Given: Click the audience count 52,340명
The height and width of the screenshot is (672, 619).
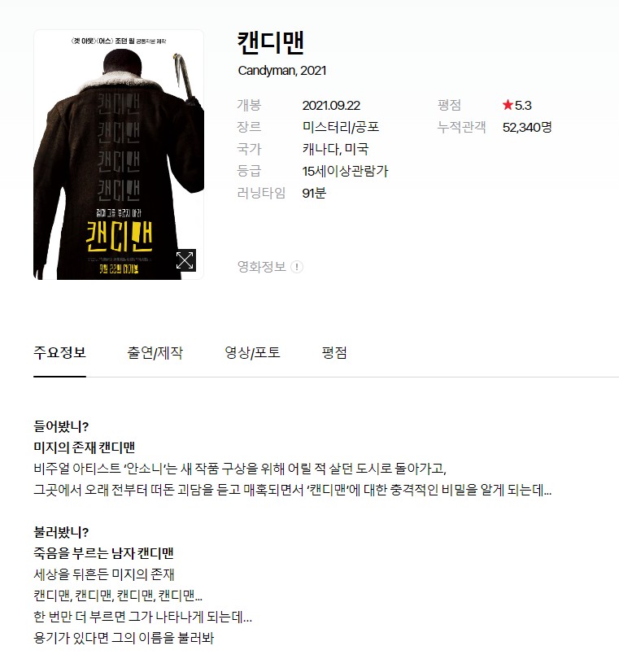Looking at the screenshot, I should (x=527, y=127).
